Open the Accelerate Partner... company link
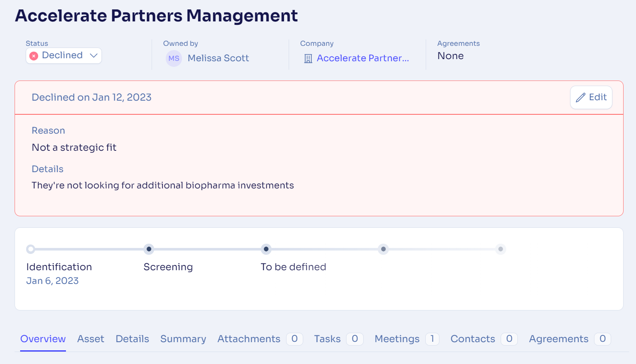Image resolution: width=636 pixels, height=364 pixels. point(363,58)
